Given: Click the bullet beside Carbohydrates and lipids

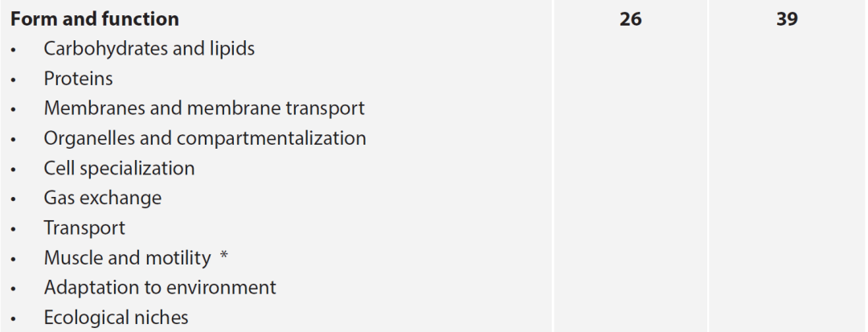Looking at the screenshot, I should tap(14, 51).
